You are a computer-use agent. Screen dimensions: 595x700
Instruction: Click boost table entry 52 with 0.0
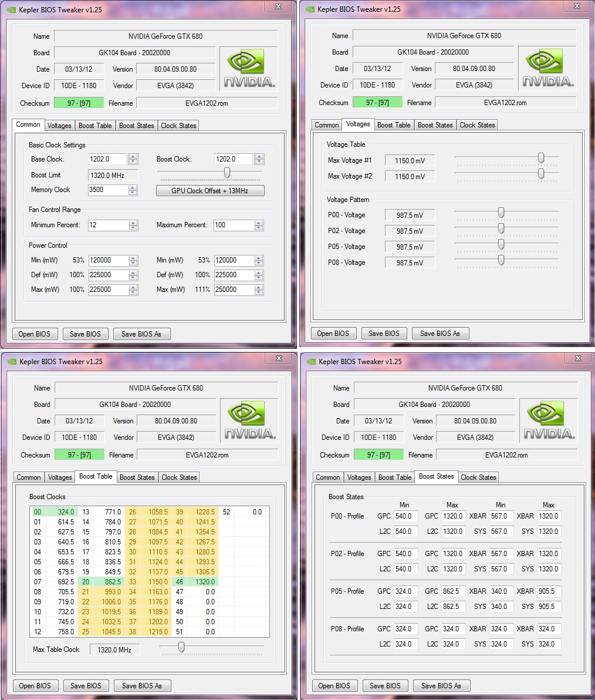[x=242, y=512]
